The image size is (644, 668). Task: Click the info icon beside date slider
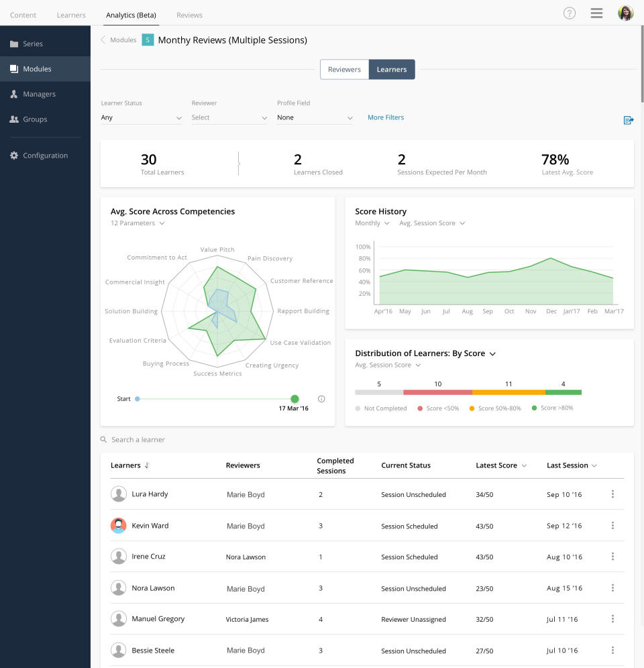[x=321, y=399]
